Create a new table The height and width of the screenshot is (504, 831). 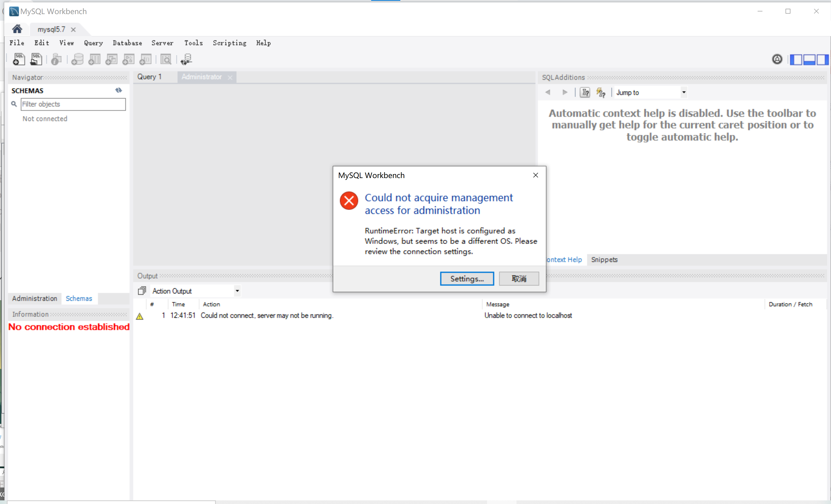94,59
